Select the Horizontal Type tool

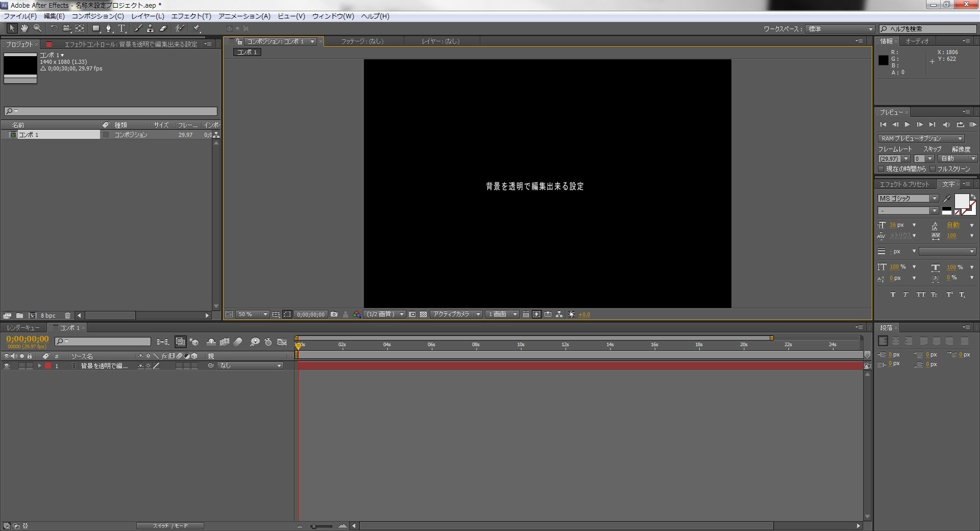(121, 29)
